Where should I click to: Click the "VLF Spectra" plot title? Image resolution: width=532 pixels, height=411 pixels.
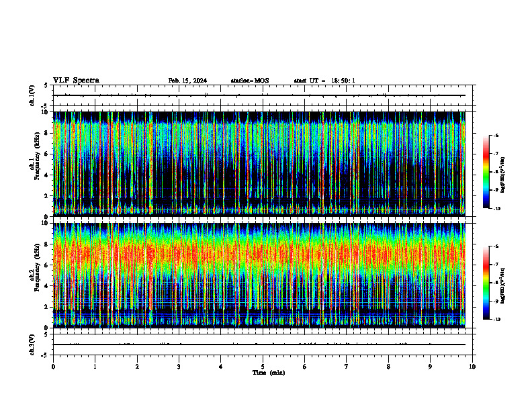76,81
